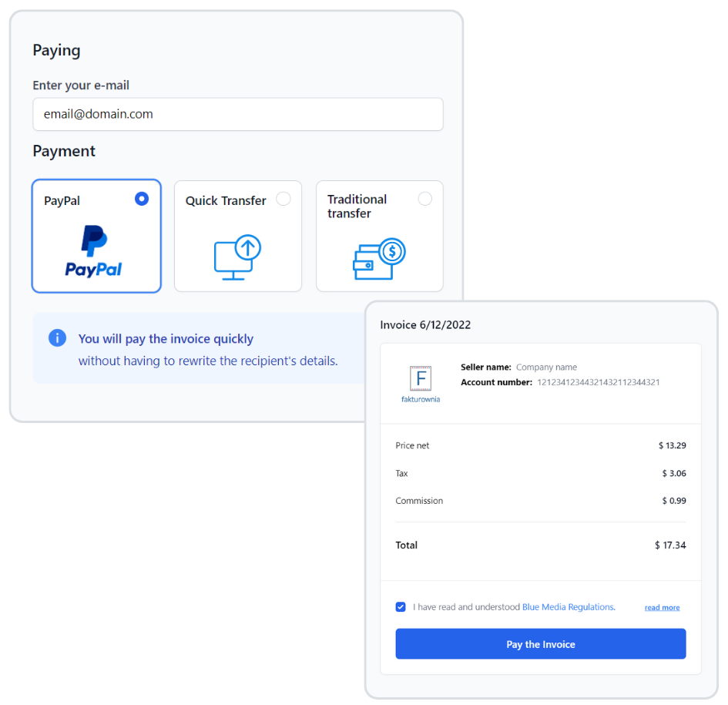
Task: Click the Total amount $ 17.34
Action: point(670,546)
